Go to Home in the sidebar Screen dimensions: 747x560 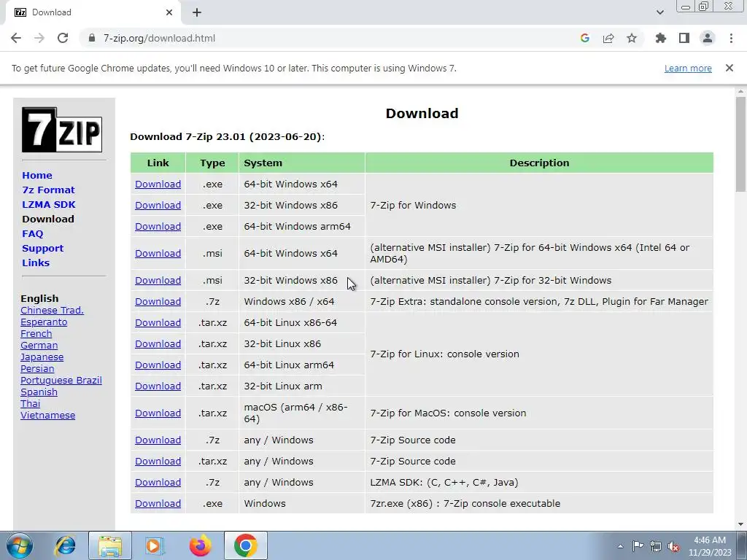pyautogui.click(x=37, y=175)
